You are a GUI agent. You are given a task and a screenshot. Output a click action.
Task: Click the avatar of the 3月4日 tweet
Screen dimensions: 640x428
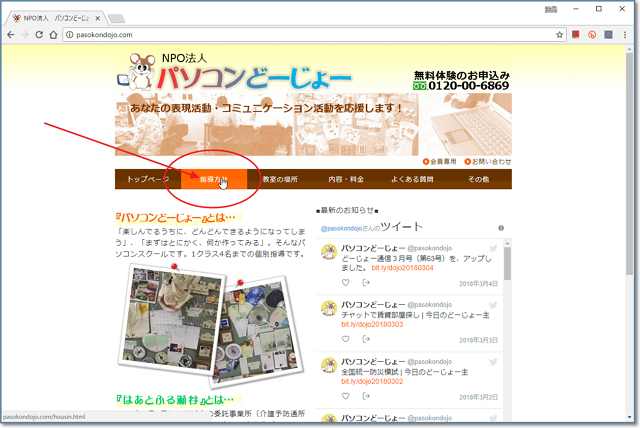click(x=329, y=252)
